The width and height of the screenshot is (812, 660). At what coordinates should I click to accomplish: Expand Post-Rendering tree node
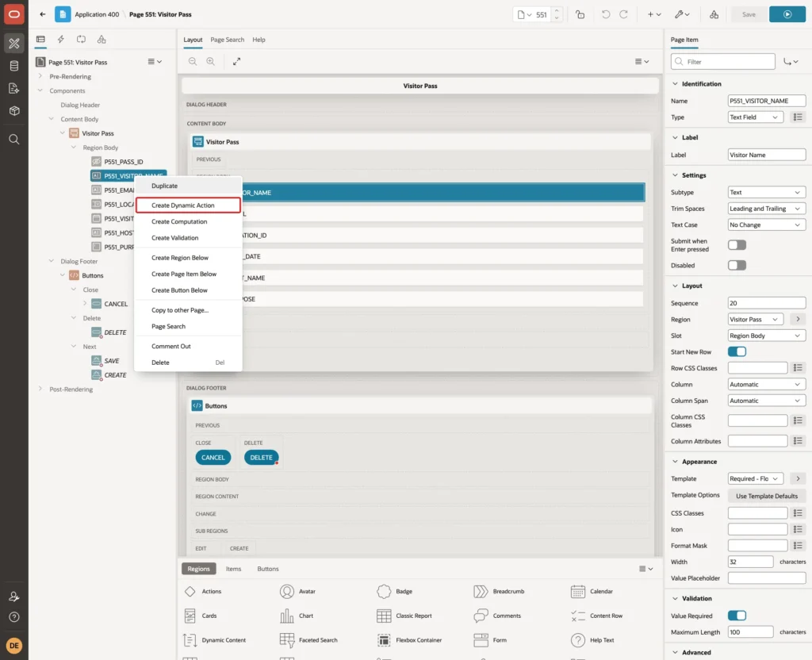coord(40,389)
